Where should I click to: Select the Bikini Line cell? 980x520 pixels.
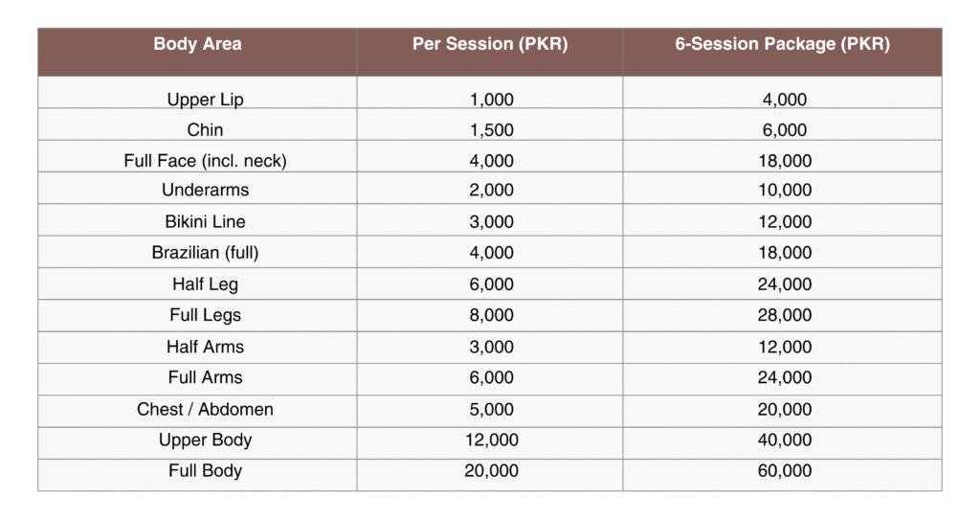click(x=205, y=222)
